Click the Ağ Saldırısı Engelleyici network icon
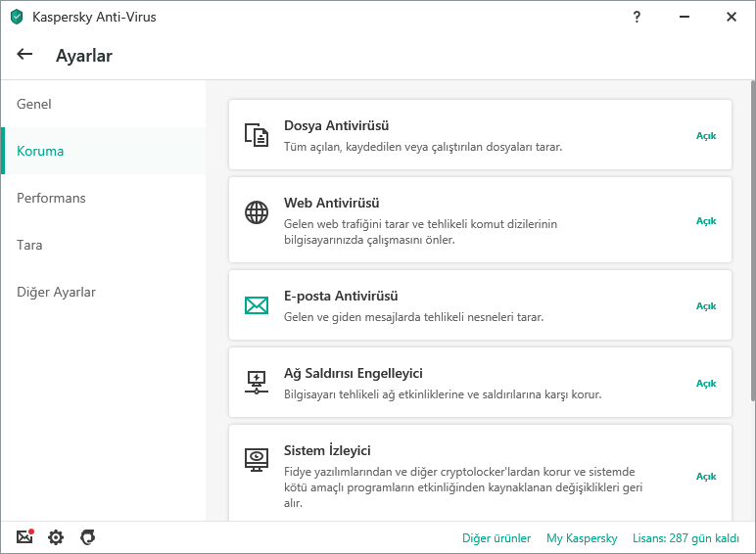756x554 pixels. [x=257, y=383]
